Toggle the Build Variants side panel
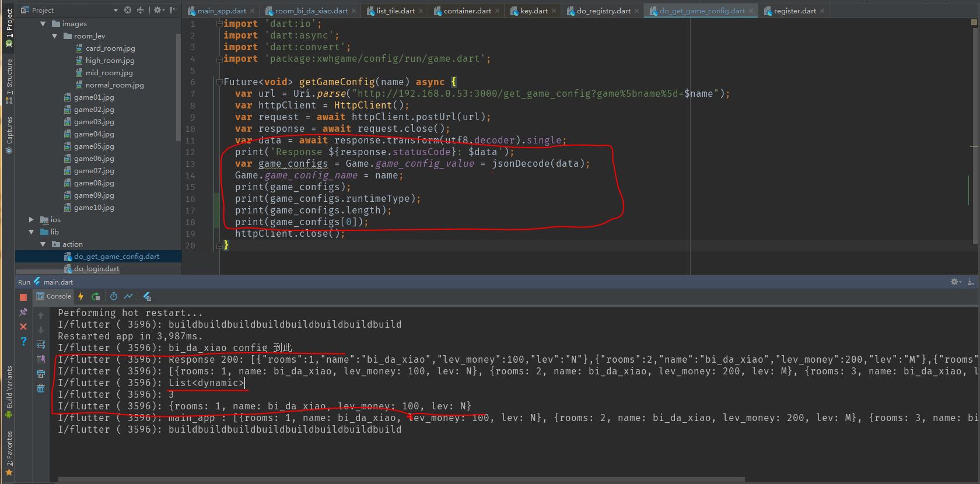Viewport: 980px width, 484px height. click(9, 391)
